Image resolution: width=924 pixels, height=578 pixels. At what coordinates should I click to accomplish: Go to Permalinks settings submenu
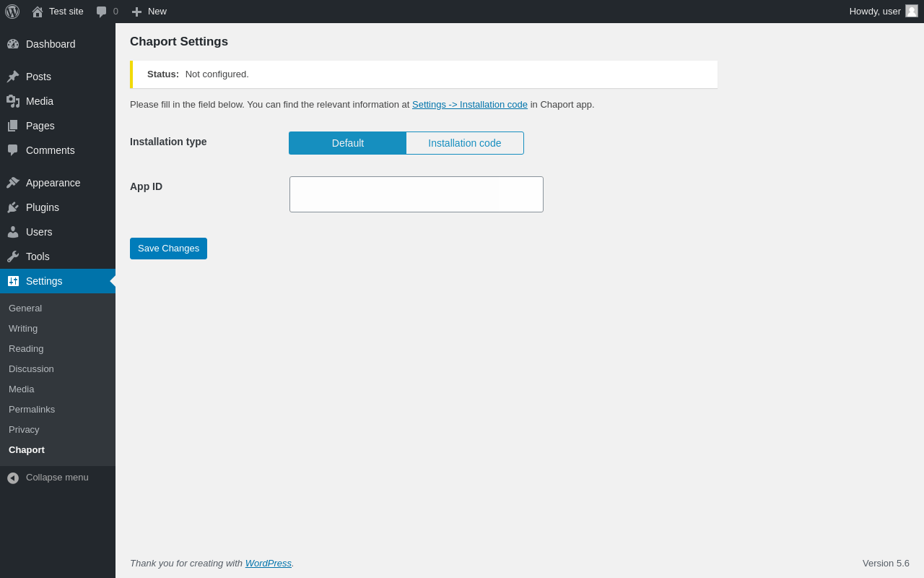click(32, 410)
